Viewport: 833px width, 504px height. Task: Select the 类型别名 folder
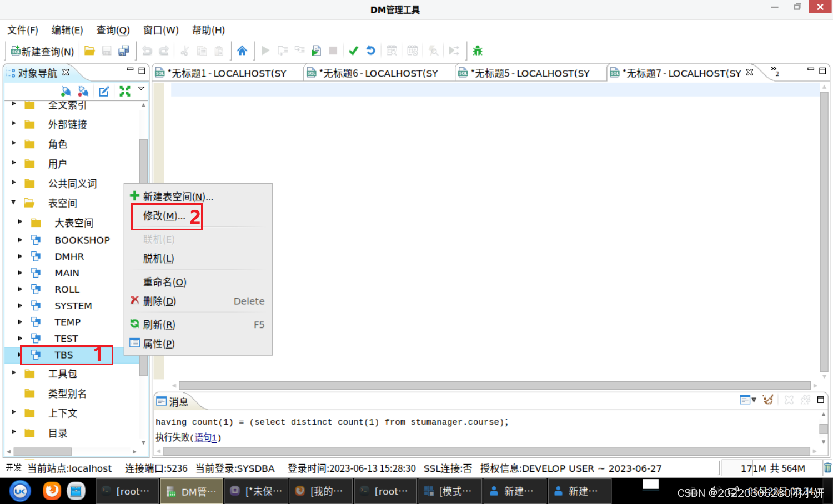[x=67, y=394]
